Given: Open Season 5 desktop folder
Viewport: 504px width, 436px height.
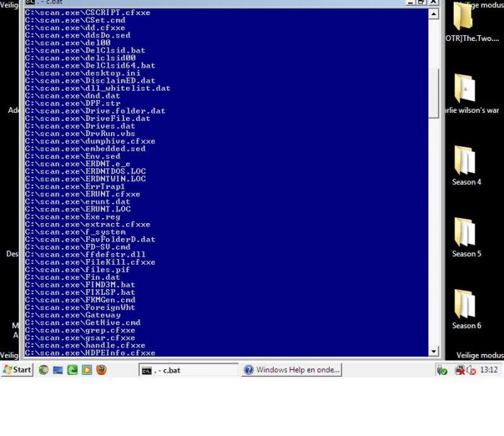Looking at the screenshot, I should tap(467, 237).
